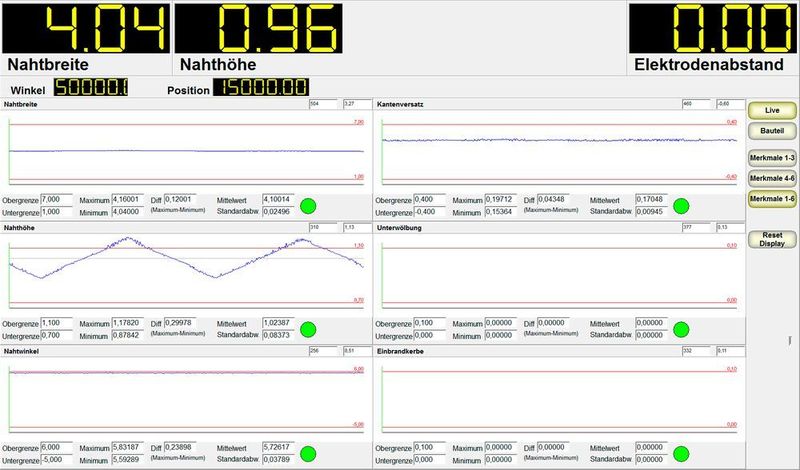Edit Kantenversatz Untergrenze field -0,400
800x470 pixels.
tap(429, 212)
